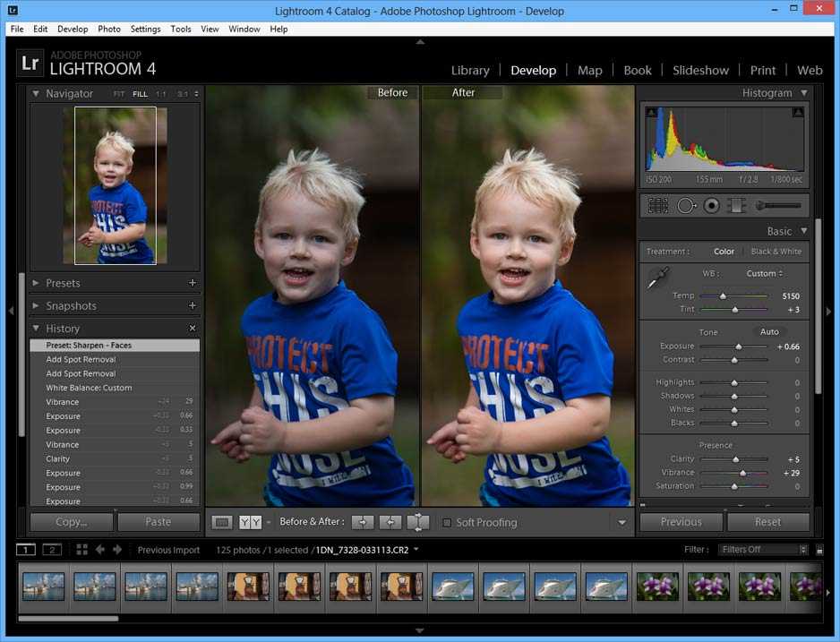Image resolution: width=840 pixels, height=642 pixels.
Task: Set treatment to Black & White
Action: click(776, 251)
